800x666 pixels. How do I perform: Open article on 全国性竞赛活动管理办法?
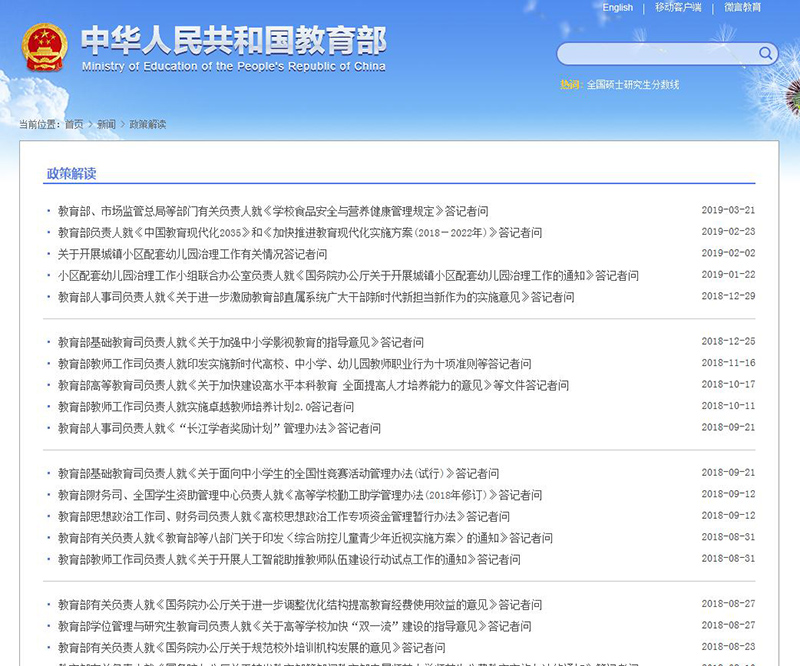[279, 473]
